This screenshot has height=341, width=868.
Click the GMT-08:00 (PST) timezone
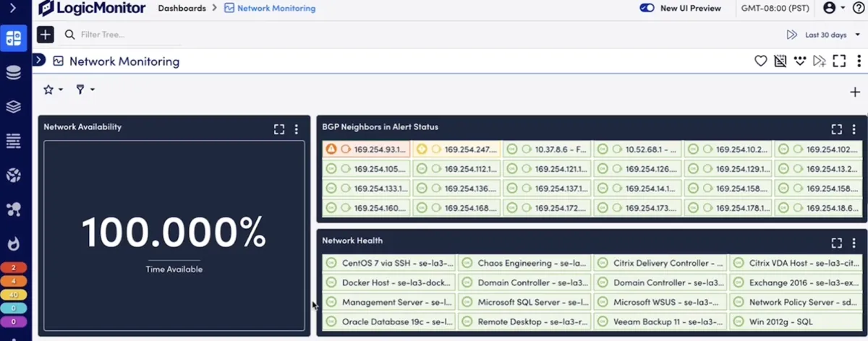(x=775, y=9)
